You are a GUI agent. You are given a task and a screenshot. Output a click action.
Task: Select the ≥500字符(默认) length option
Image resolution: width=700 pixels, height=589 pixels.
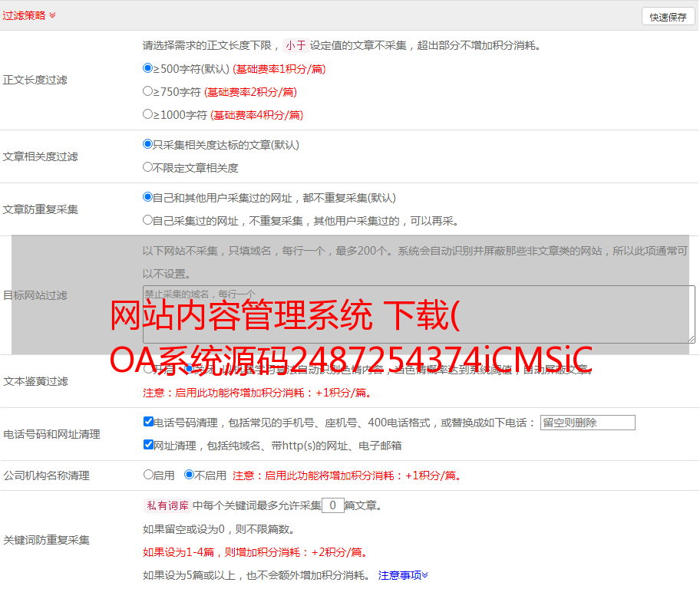(147, 67)
